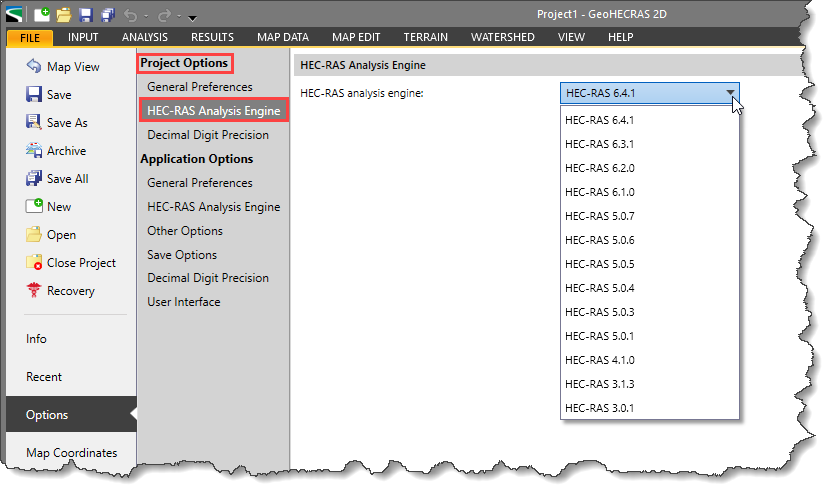The image size is (824, 490).
Task: Choose HEC-RAS 5.0.6 from the list
Action: coord(650,240)
